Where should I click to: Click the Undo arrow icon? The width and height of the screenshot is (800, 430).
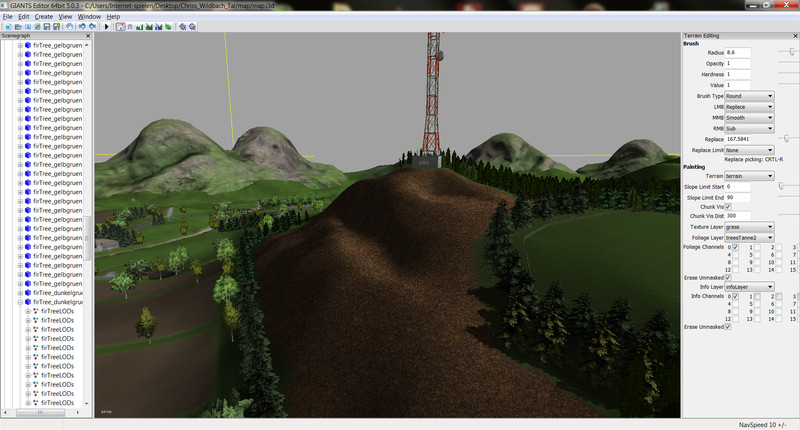82,27
